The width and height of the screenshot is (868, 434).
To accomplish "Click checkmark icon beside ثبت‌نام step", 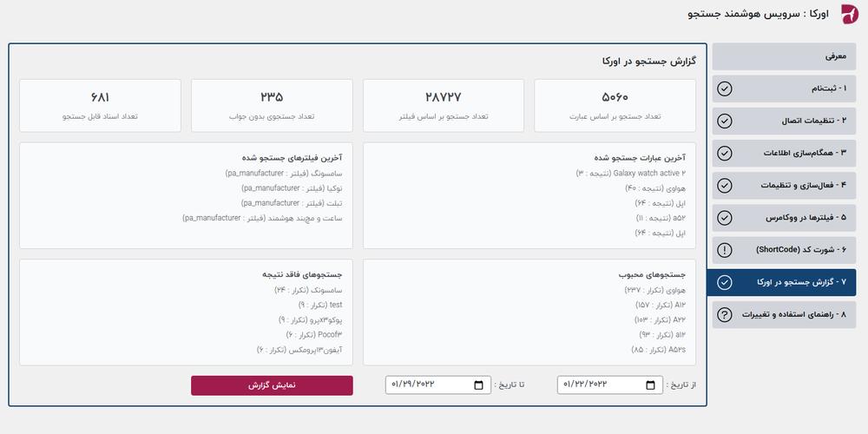I will coord(724,89).
